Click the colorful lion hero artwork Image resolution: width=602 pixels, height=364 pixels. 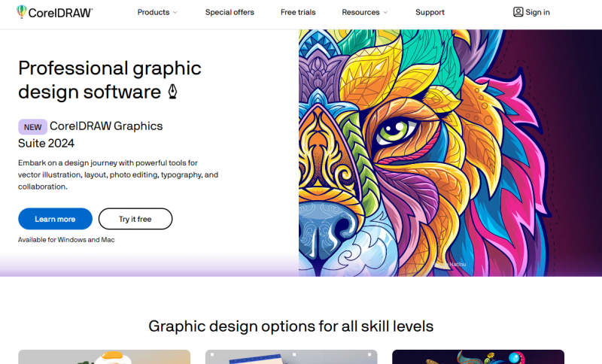450,153
